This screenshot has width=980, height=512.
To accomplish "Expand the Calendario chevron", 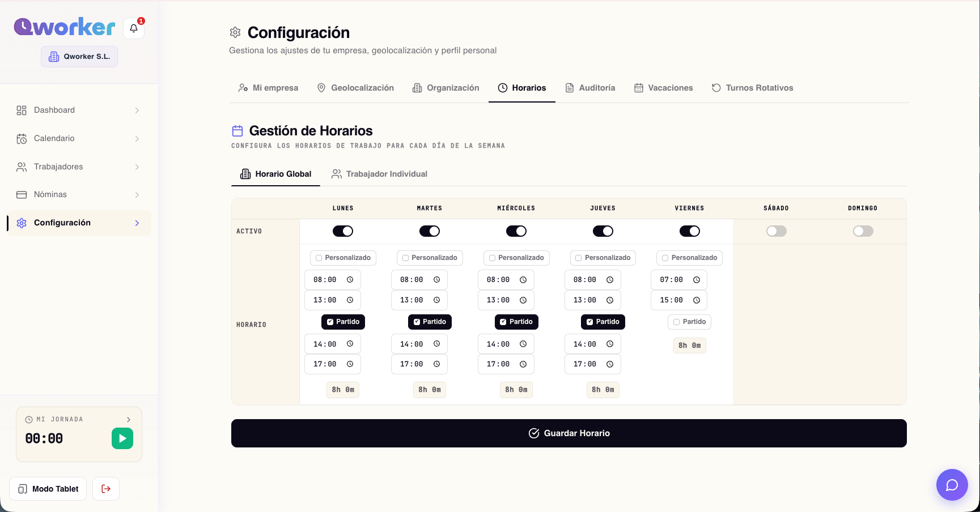I will 137,139.
